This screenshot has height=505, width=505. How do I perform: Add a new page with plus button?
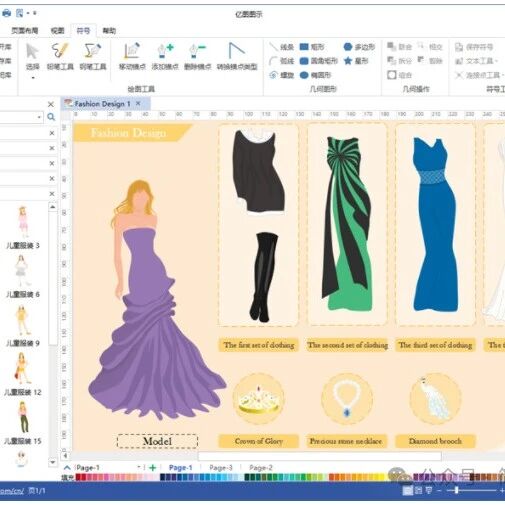[152, 468]
